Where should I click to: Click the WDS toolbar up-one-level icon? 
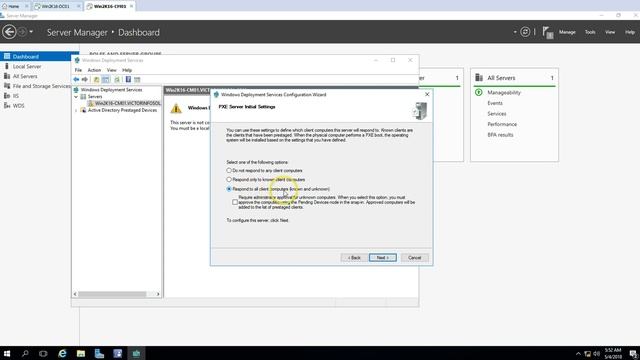pos(96,79)
